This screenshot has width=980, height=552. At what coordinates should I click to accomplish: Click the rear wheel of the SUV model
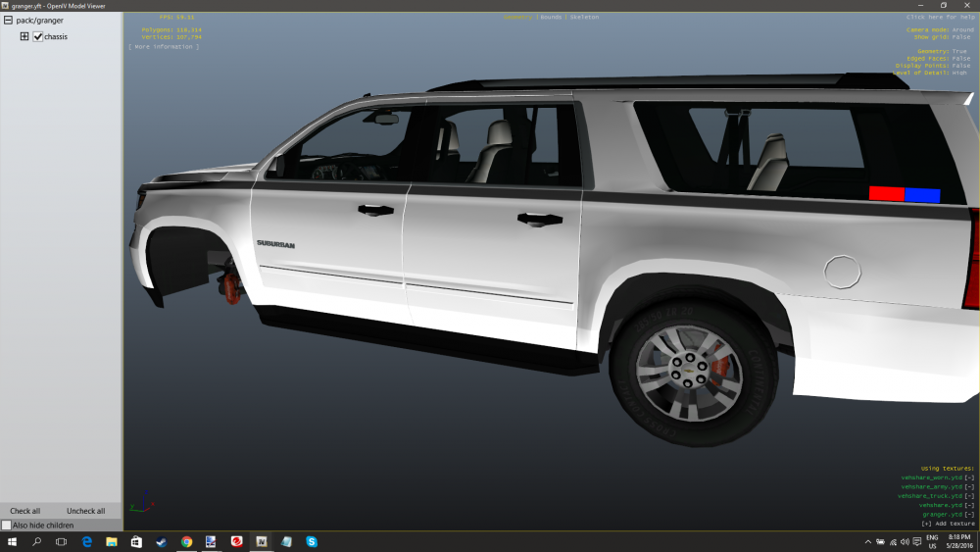[693, 374]
